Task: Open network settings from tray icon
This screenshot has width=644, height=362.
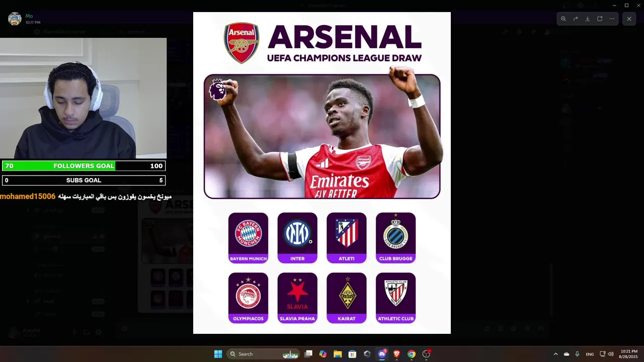Action: 603,354
